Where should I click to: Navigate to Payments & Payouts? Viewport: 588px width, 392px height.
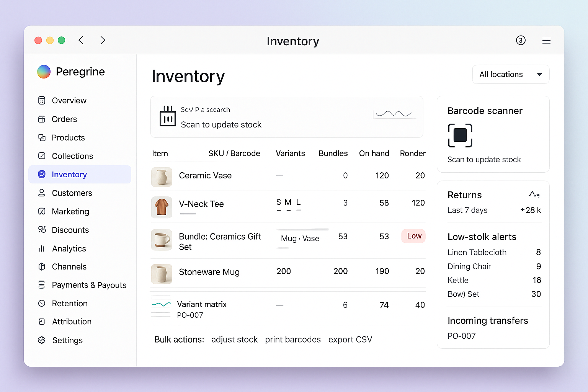[x=89, y=285]
